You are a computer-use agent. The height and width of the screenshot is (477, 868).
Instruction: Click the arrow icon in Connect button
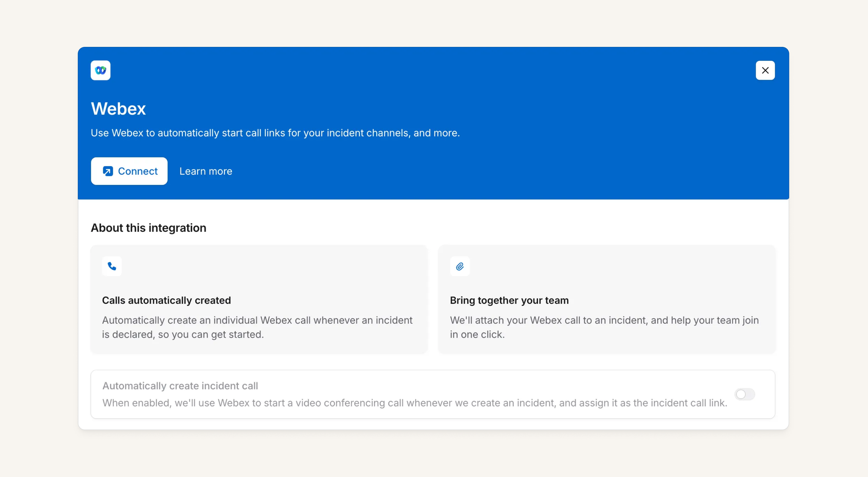(108, 171)
